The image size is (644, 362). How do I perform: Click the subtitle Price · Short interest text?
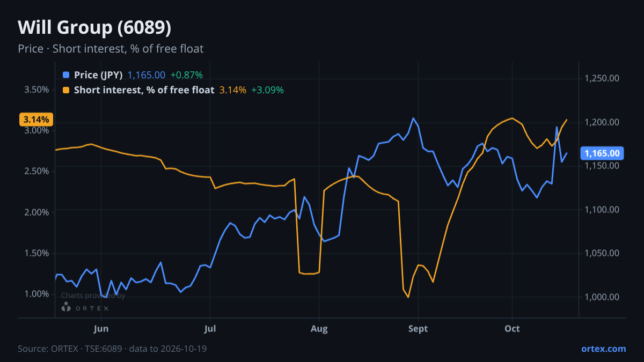(111, 49)
